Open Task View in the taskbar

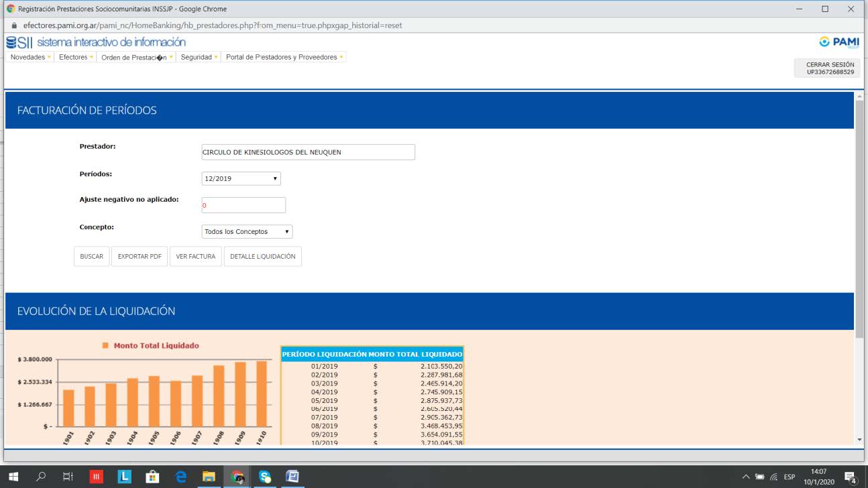[x=68, y=477]
